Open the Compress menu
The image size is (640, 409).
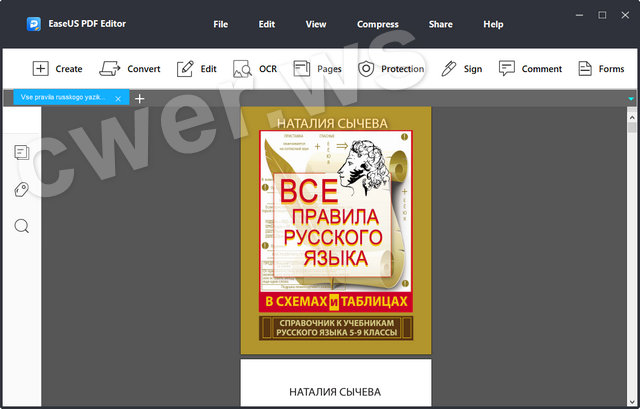pos(377,24)
